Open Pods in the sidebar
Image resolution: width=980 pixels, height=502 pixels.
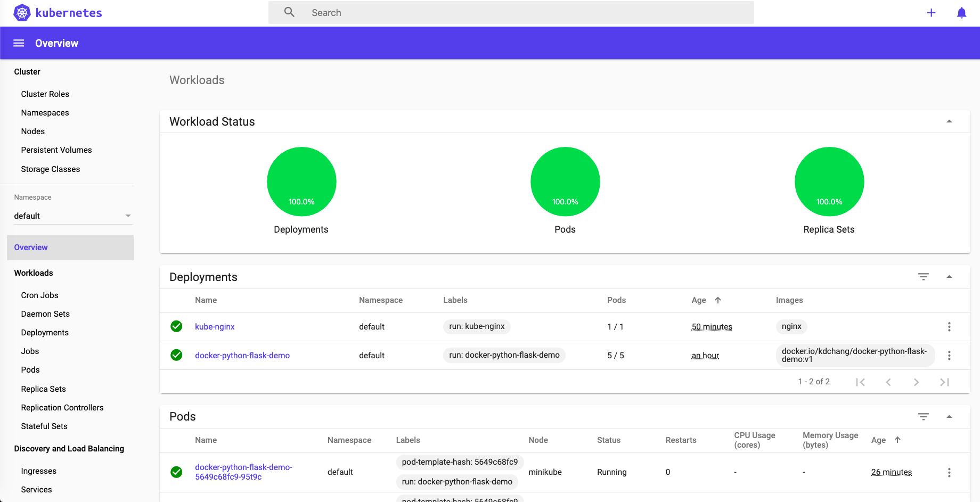pyautogui.click(x=30, y=370)
